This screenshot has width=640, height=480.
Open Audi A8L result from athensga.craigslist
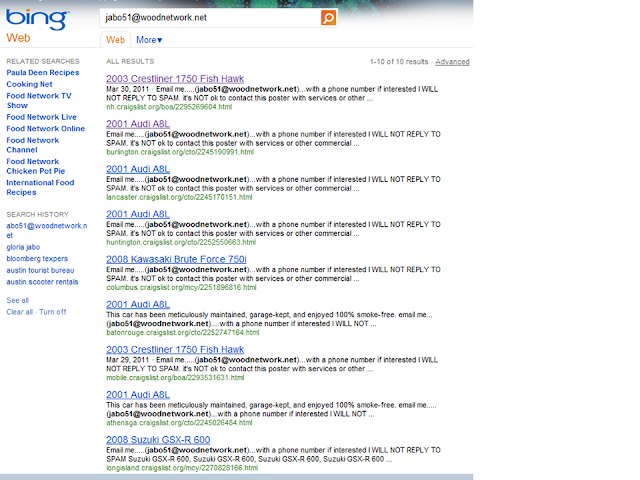click(x=138, y=395)
